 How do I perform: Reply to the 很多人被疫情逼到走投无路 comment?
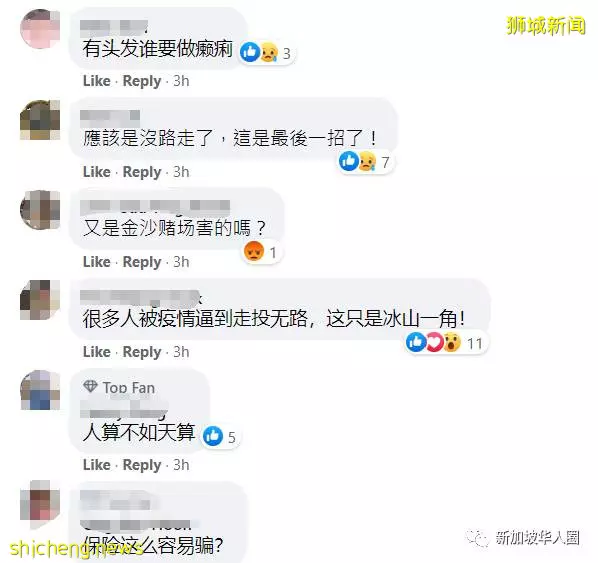tap(142, 352)
